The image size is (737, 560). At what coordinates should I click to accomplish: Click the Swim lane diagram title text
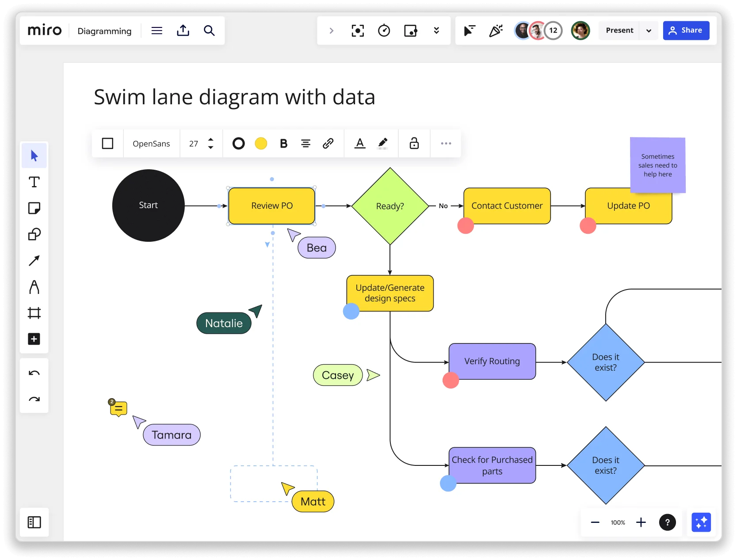pos(234,97)
